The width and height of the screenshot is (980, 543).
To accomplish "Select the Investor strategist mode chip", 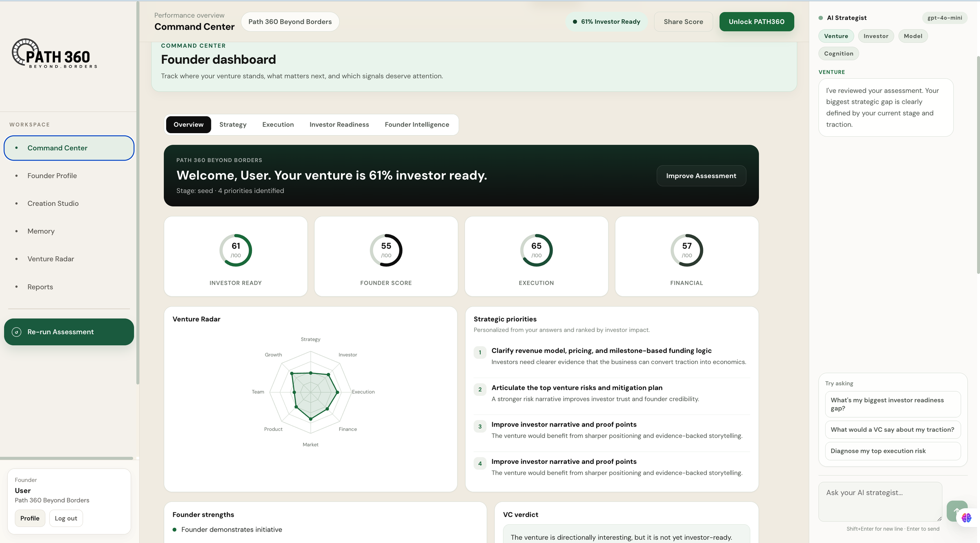I will tap(876, 36).
